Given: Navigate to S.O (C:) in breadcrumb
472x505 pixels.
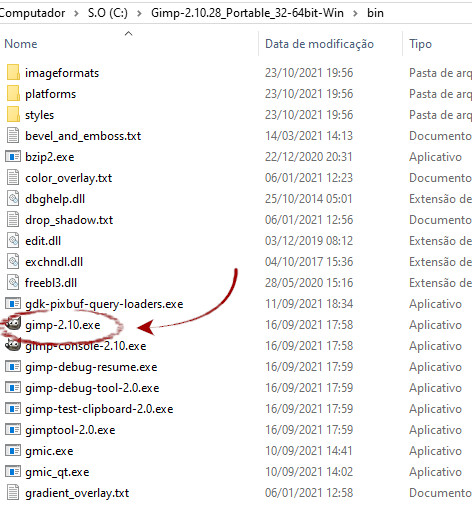Looking at the screenshot, I should (x=108, y=13).
